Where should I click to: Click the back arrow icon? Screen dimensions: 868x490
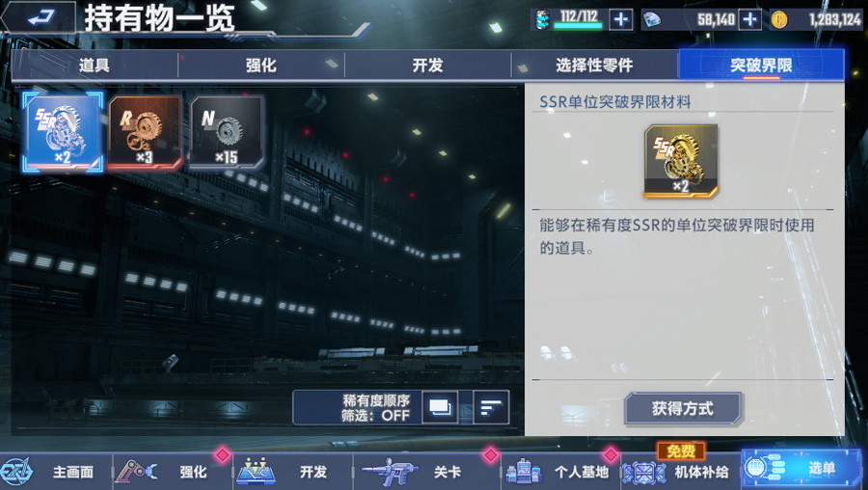(x=40, y=17)
